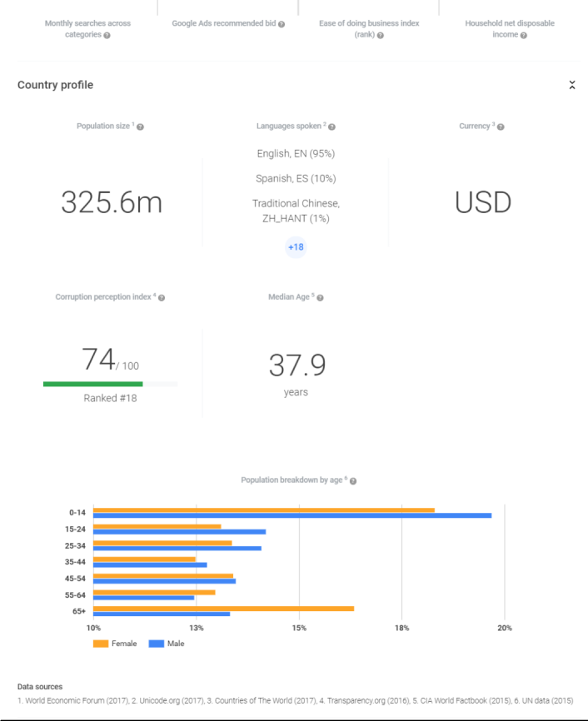Viewport: 588px width, 721px height.
Task: Open Household net disposable income help icon
Action: 523,36
